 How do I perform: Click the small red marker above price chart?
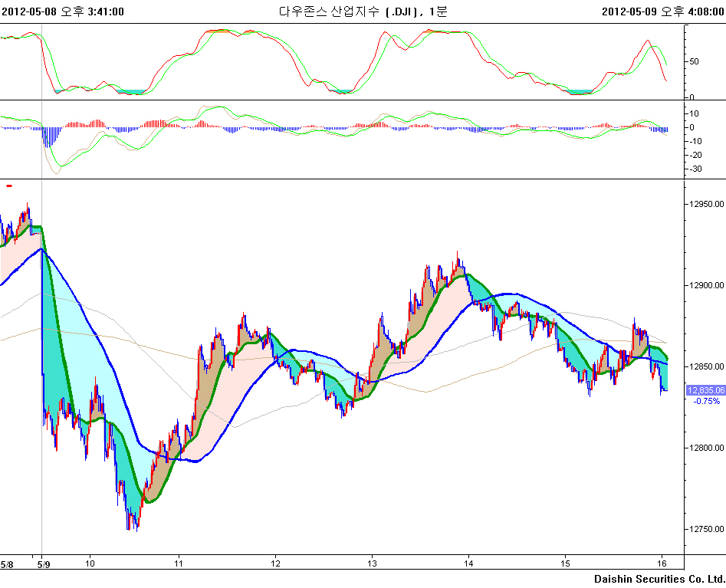pyautogui.click(x=9, y=186)
